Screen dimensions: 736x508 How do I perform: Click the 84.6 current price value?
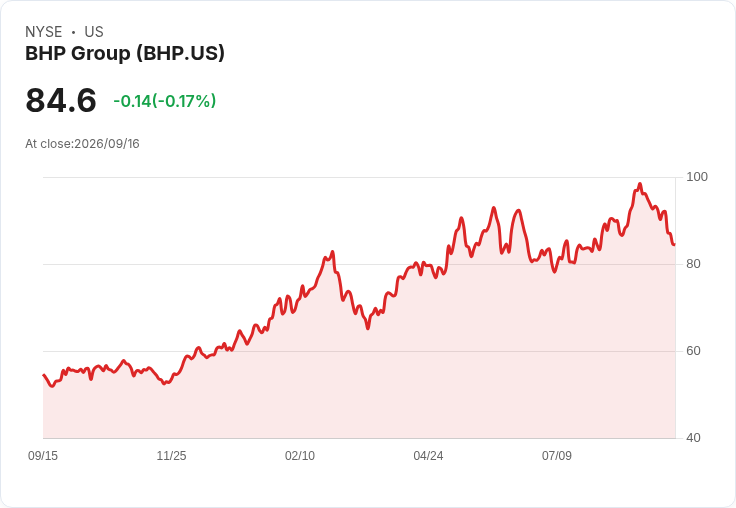click(61, 100)
